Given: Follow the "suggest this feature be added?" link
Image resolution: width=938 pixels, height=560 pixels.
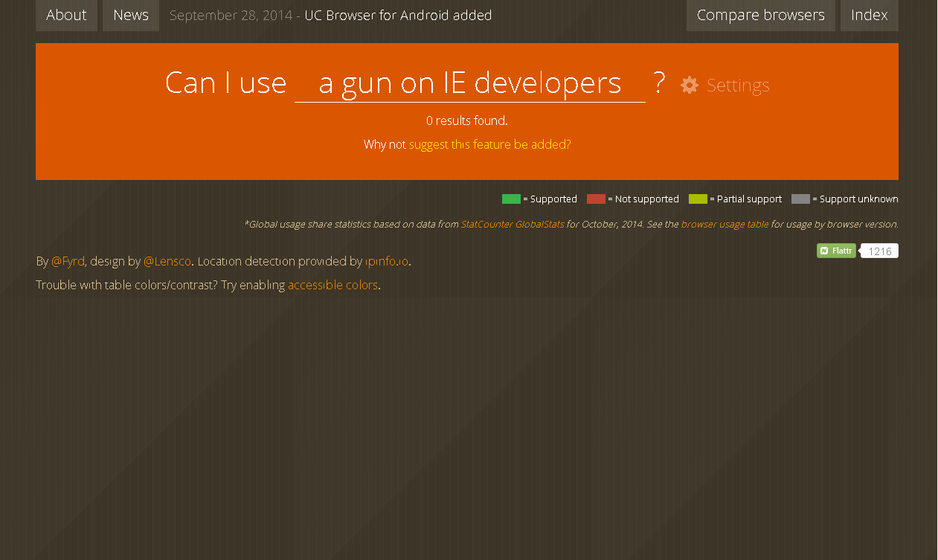Looking at the screenshot, I should (489, 144).
